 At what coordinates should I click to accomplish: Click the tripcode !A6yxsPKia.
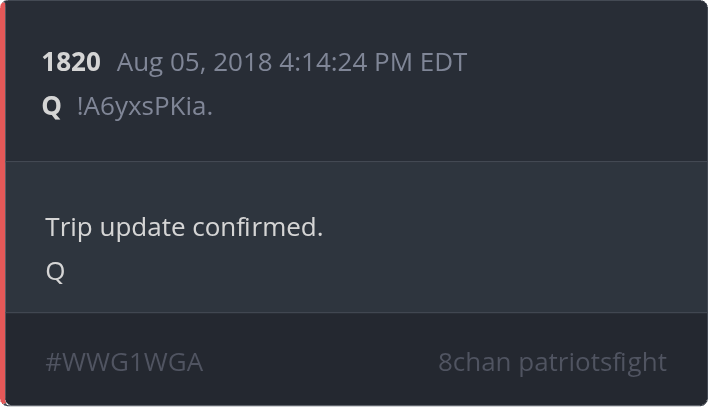(144, 107)
